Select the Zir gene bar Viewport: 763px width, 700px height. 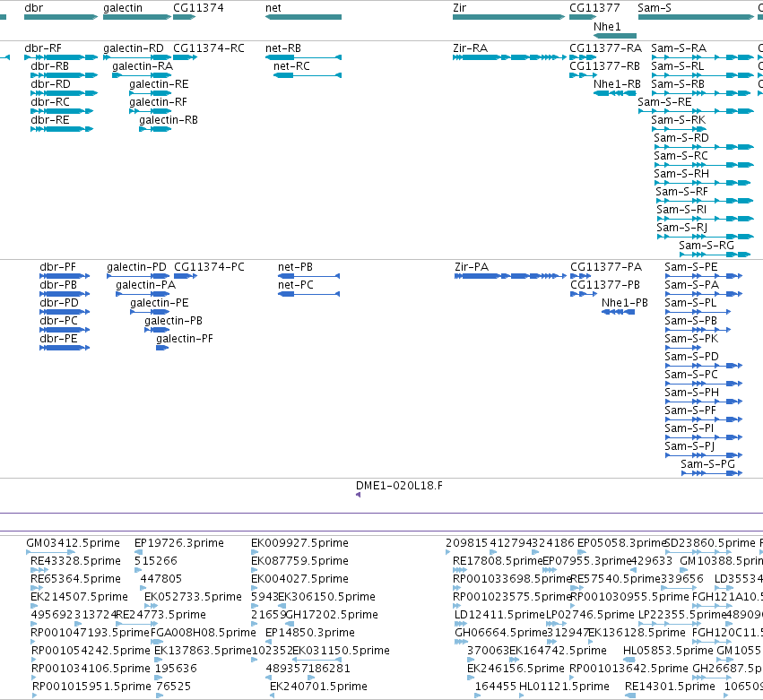point(509,17)
